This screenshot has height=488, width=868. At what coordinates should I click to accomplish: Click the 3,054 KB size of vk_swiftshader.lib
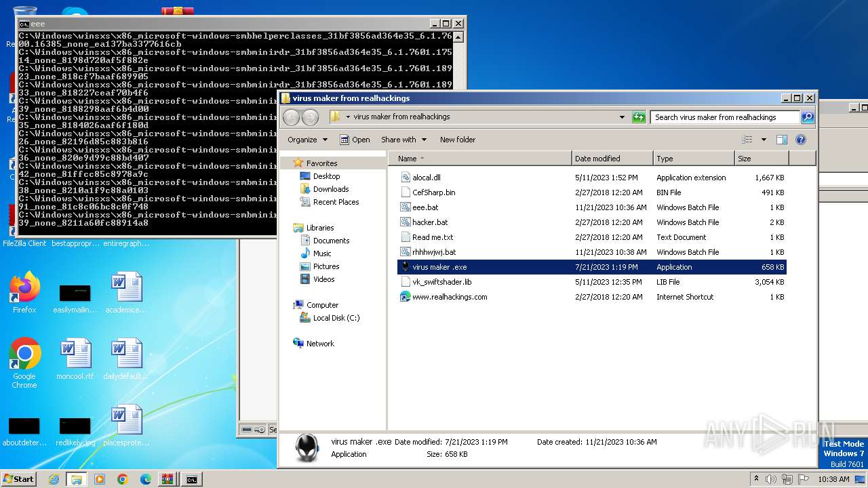[x=770, y=282]
